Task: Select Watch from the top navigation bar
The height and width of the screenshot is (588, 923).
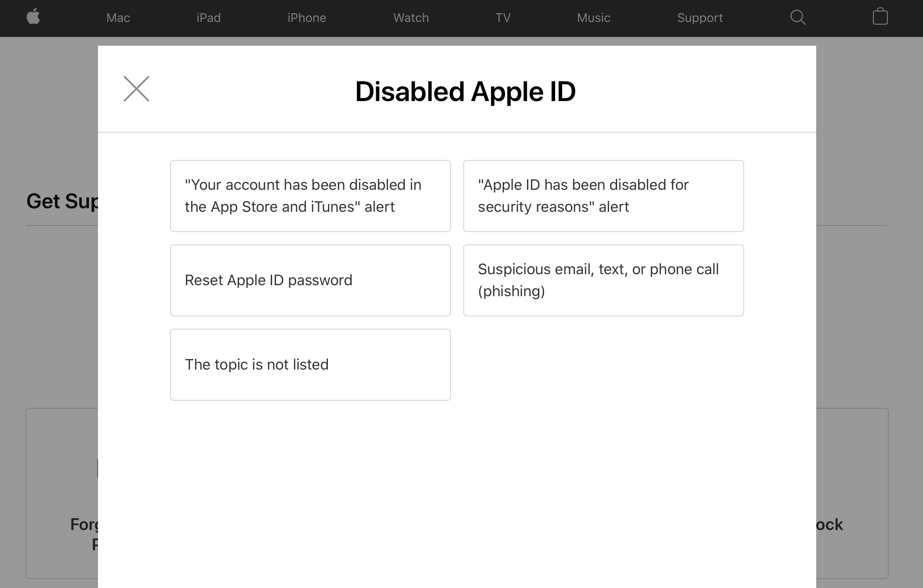Action: point(411,18)
